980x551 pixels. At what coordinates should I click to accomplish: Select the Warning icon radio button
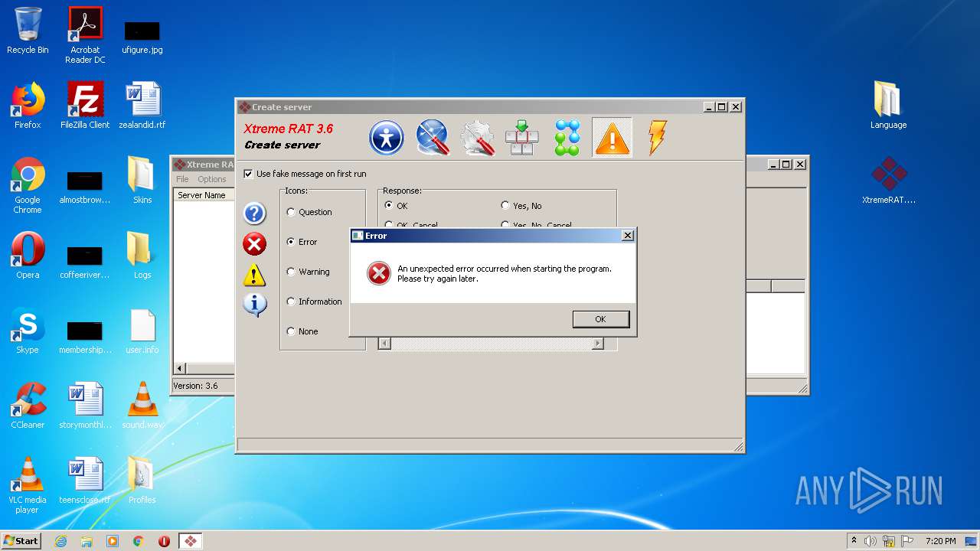coord(291,272)
